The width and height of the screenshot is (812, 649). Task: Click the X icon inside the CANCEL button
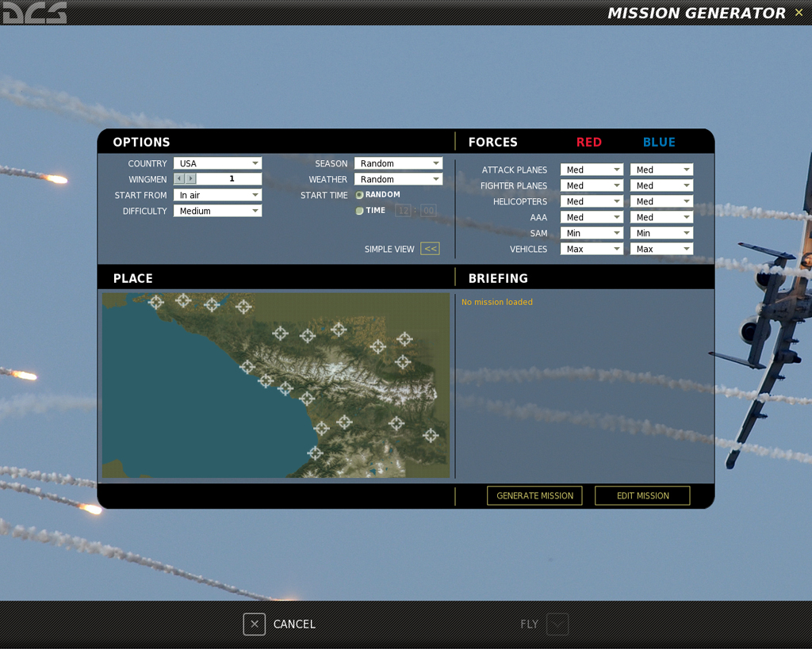tap(254, 624)
